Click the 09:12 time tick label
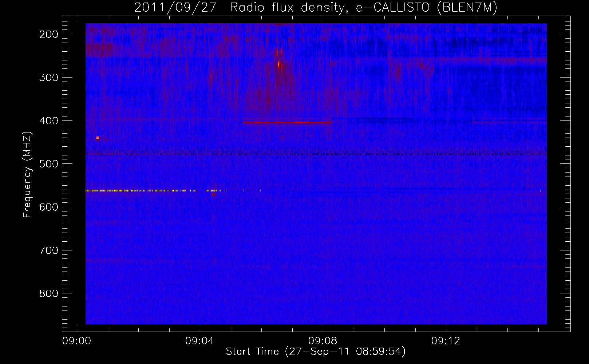This screenshot has width=589, height=364. (446, 341)
